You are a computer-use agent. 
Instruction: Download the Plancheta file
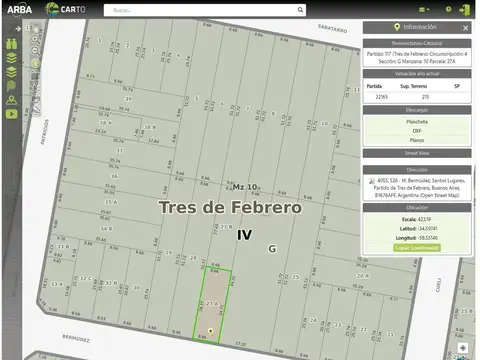tap(417, 122)
